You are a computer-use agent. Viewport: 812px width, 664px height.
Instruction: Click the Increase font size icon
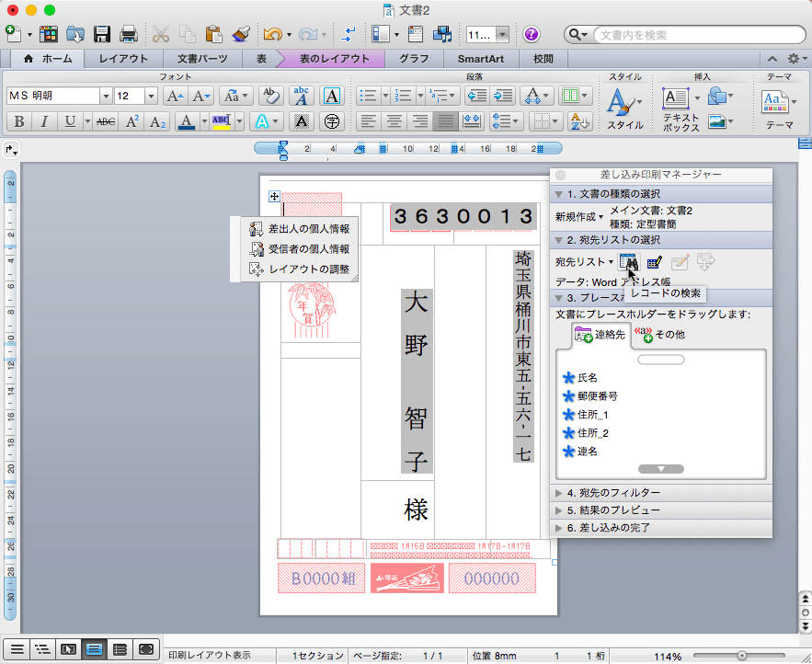coord(174,96)
